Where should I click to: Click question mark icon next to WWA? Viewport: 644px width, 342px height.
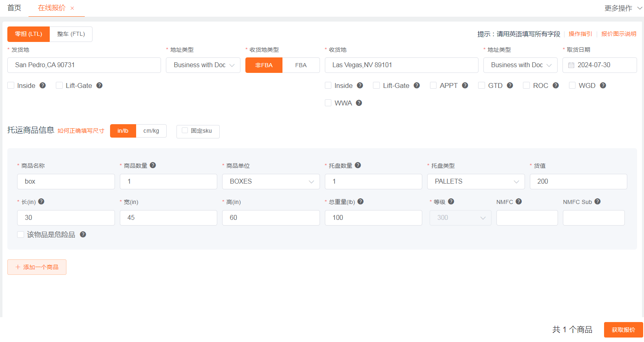359,103
